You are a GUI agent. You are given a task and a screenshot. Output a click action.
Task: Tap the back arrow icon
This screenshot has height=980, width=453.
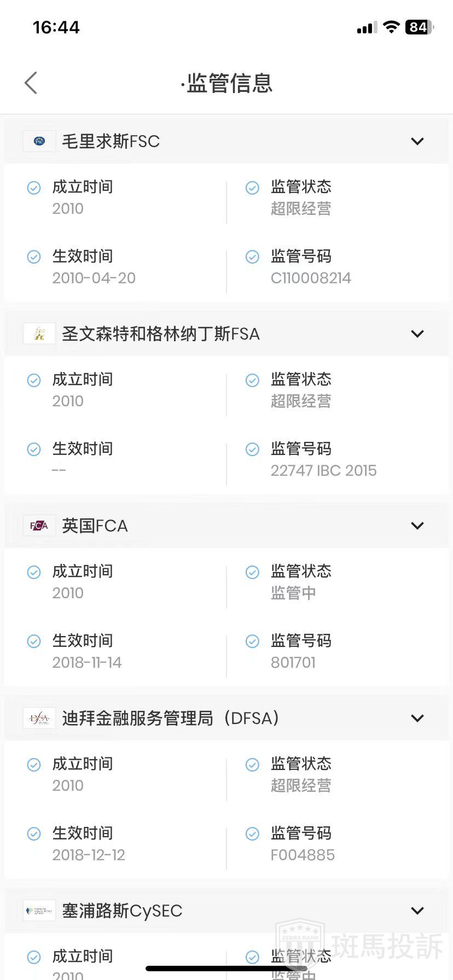(x=31, y=83)
